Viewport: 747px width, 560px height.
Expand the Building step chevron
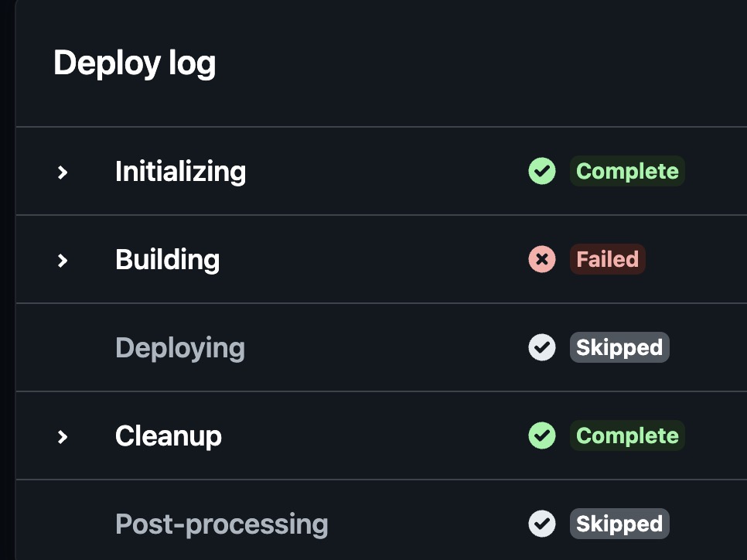coord(63,260)
